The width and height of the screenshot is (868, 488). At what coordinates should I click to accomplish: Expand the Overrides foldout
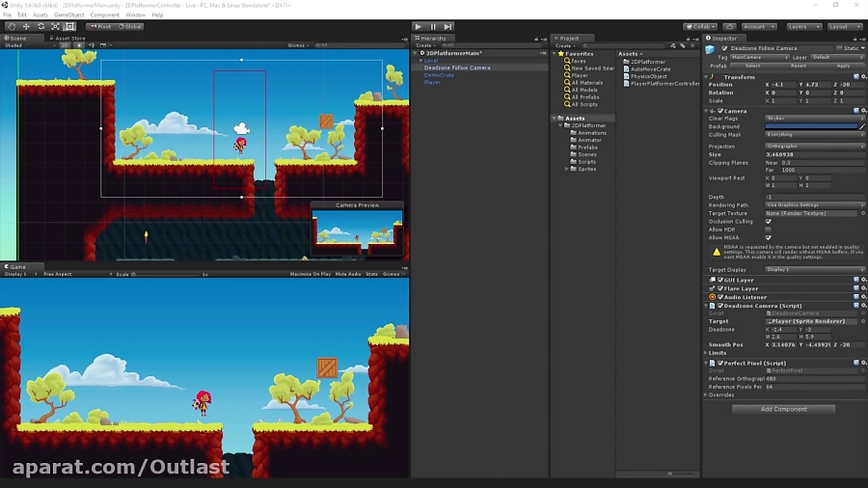click(x=706, y=395)
